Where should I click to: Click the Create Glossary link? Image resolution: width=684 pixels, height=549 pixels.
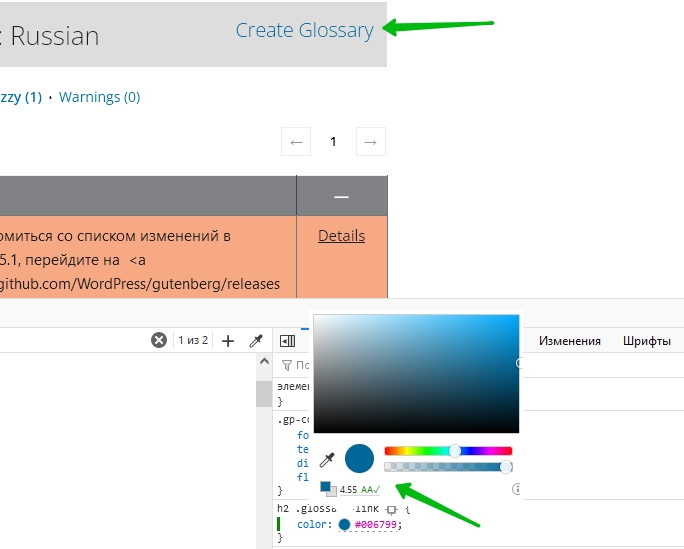pyautogui.click(x=304, y=30)
